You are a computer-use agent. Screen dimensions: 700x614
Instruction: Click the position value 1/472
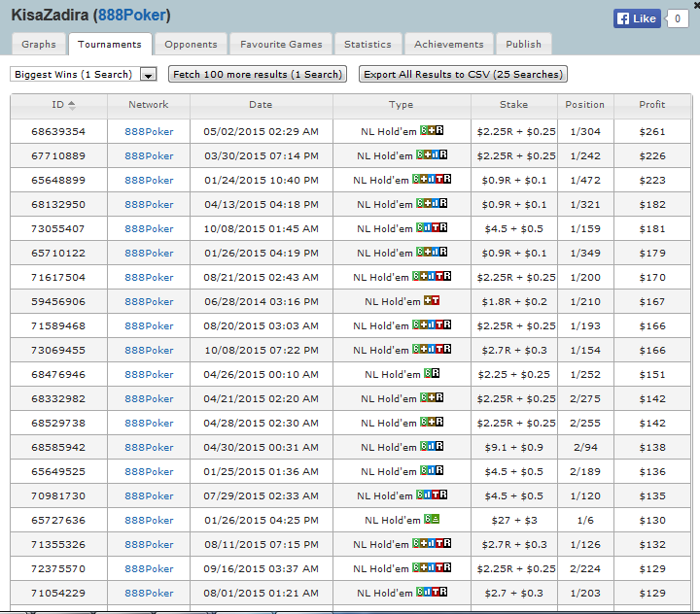(x=585, y=181)
